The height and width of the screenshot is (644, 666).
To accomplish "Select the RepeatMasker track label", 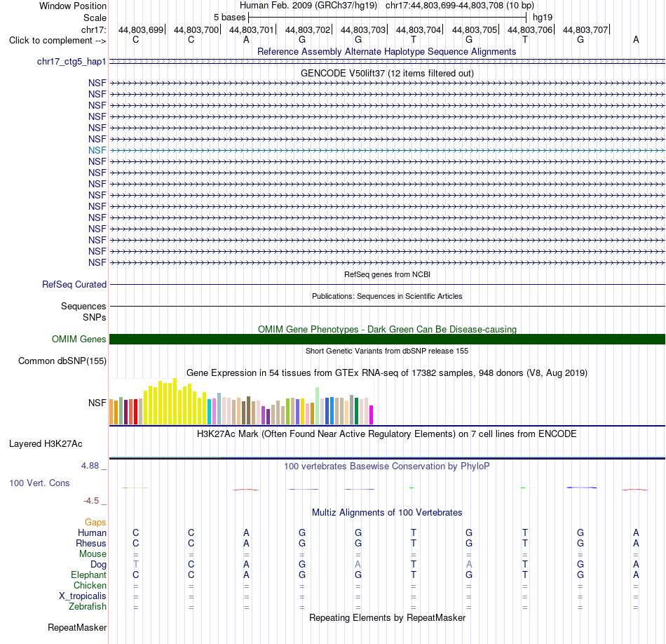I will (77, 627).
